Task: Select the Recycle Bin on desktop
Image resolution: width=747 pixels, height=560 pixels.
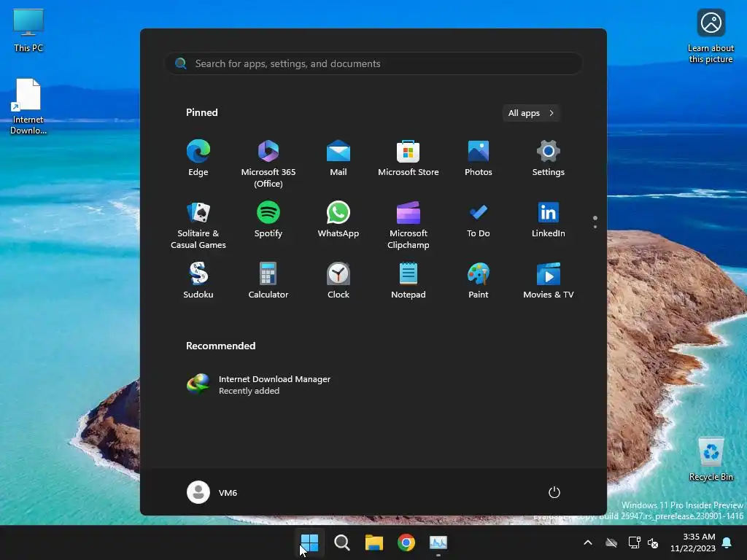Action: point(711,459)
